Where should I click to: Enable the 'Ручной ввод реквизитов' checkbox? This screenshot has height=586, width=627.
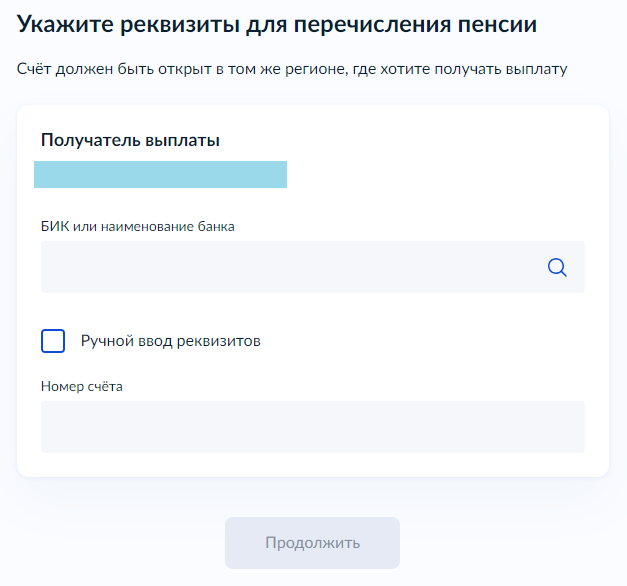53,341
